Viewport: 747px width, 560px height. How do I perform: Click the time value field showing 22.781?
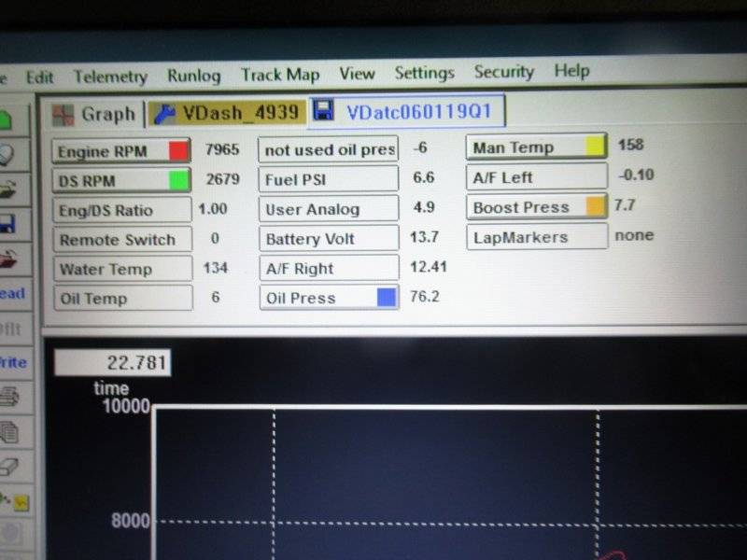click(x=112, y=362)
